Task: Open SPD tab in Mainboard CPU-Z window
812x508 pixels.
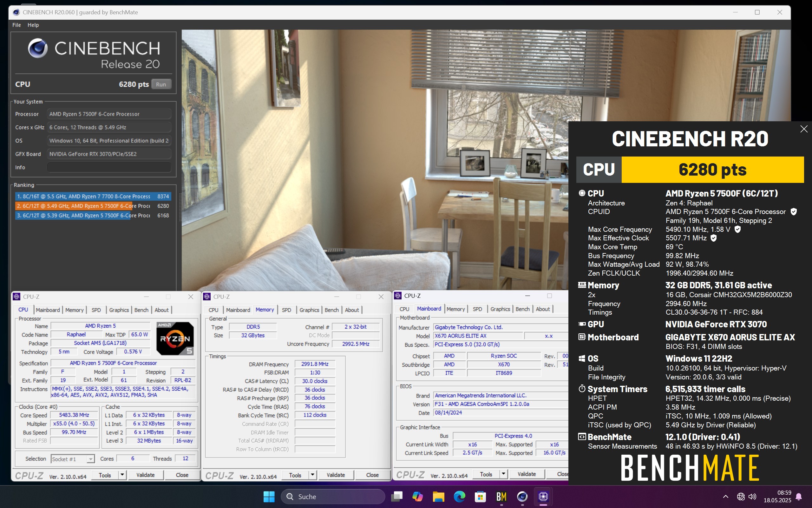Action: pos(477,309)
